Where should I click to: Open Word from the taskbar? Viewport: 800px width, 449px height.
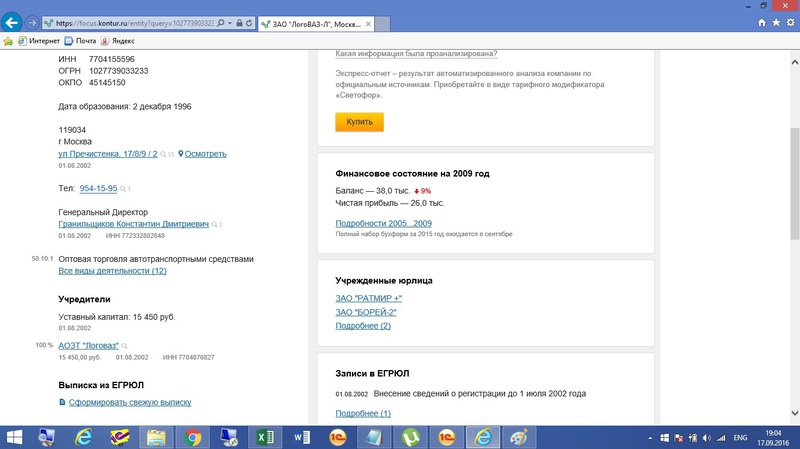(302, 438)
